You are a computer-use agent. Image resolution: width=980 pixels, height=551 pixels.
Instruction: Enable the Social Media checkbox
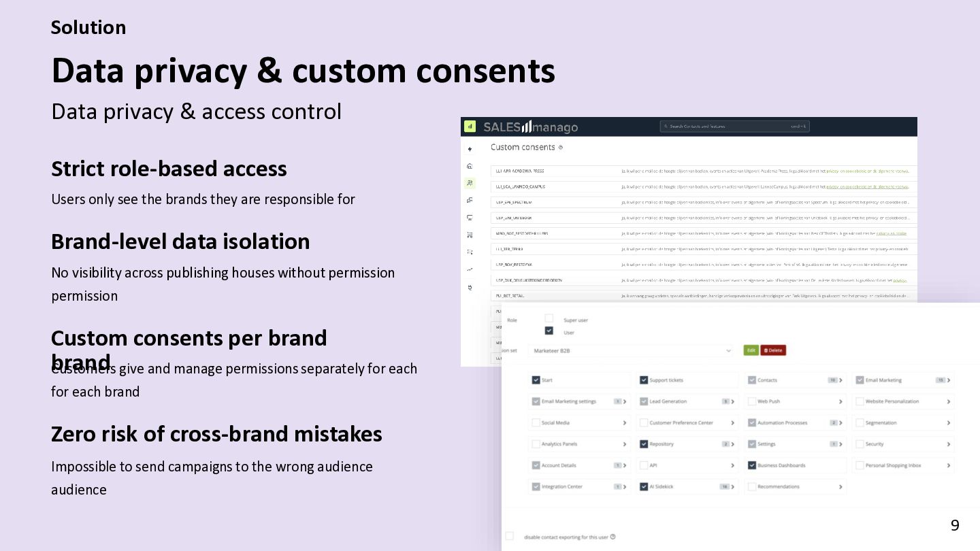point(536,422)
